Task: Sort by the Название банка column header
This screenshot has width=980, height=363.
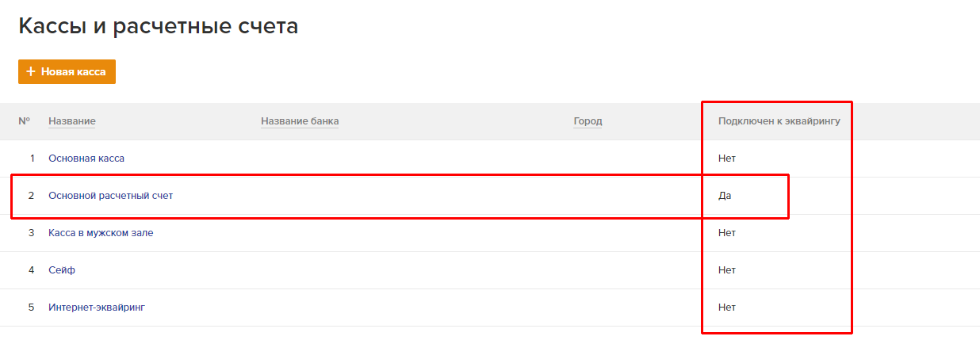Action: click(300, 121)
